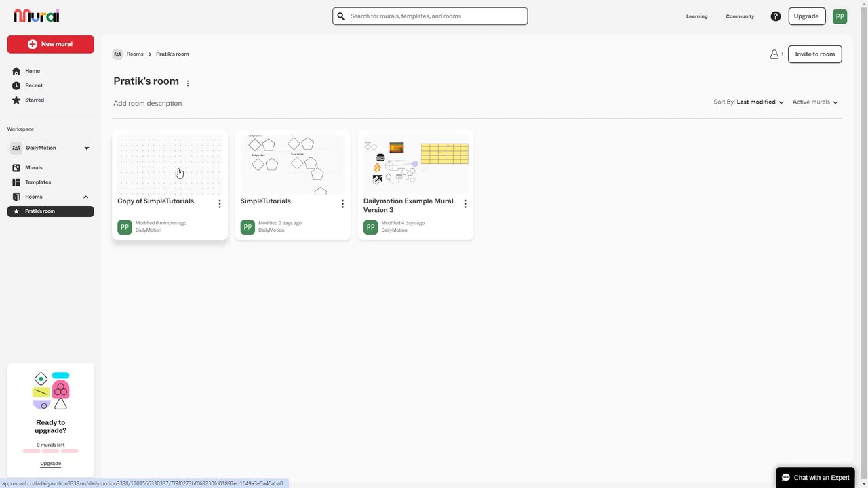Open the DailyMotion workspace dropdown
This screenshot has width=868, height=488.
click(51, 148)
